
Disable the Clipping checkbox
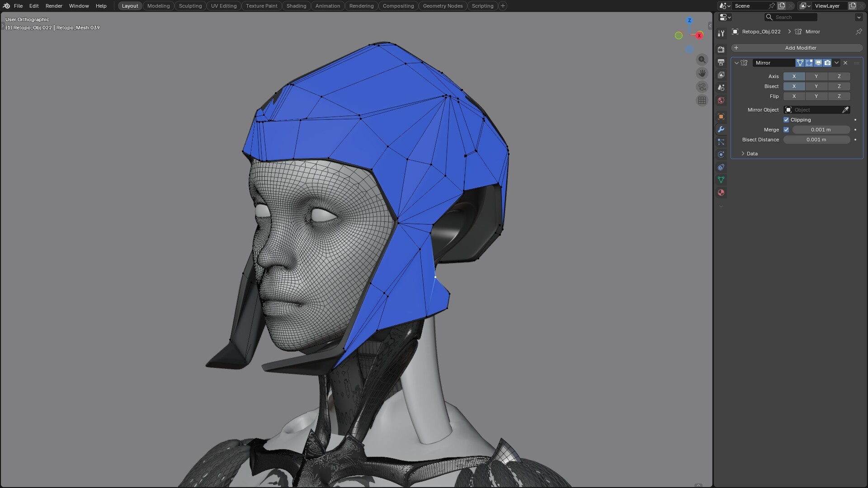(x=786, y=120)
